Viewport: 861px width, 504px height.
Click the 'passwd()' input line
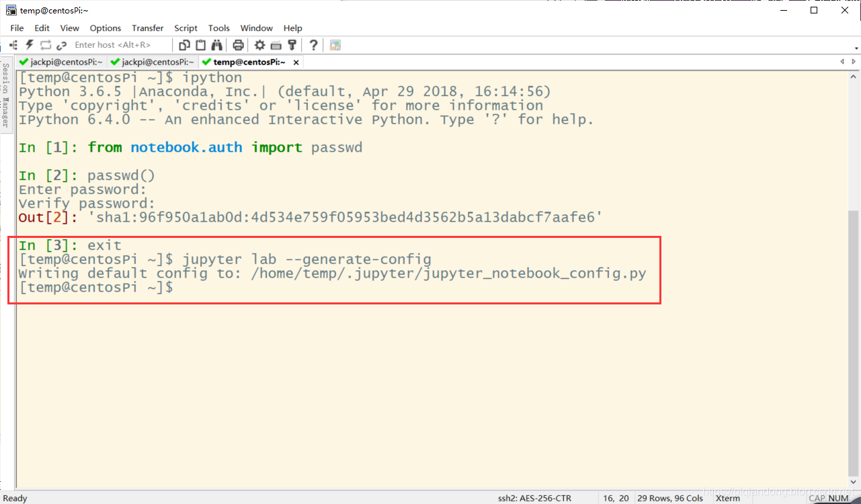click(x=87, y=176)
